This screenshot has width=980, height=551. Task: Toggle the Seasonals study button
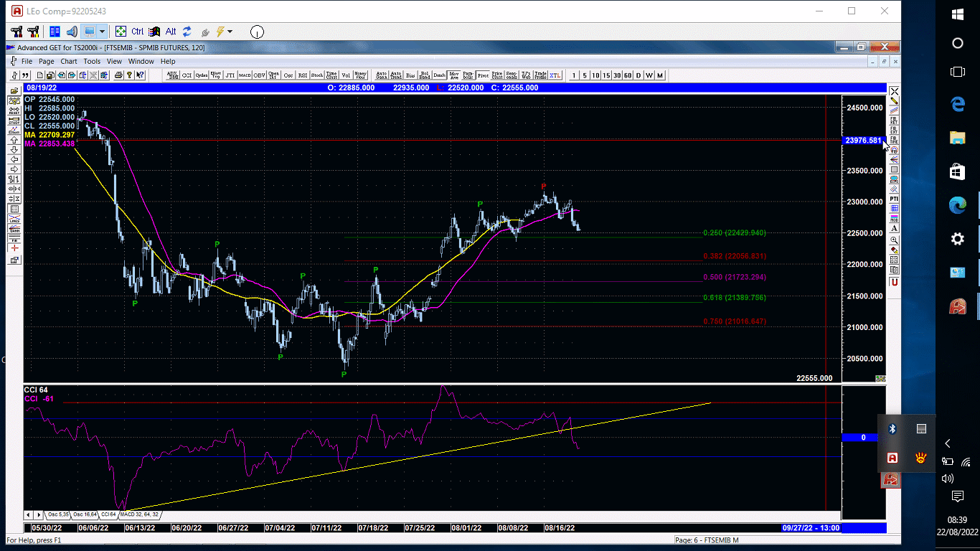[x=512, y=74]
